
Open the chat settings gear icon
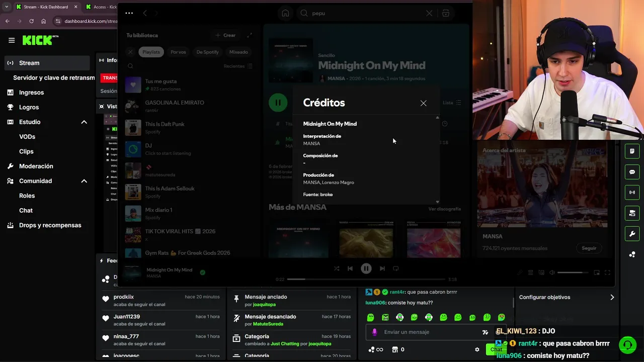click(x=477, y=349)
